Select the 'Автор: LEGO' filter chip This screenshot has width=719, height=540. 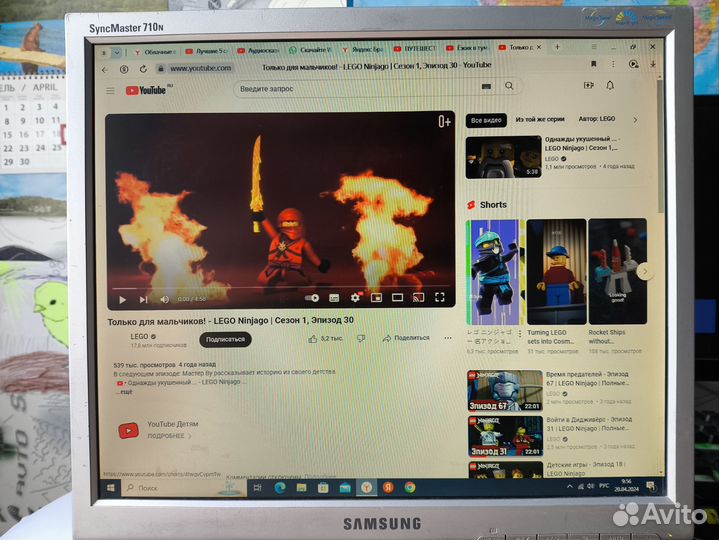point(597,119)
